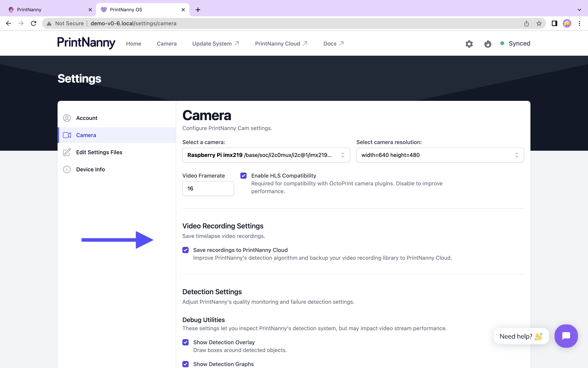Click the flame icon in the navbar

[x=488, y=44]
